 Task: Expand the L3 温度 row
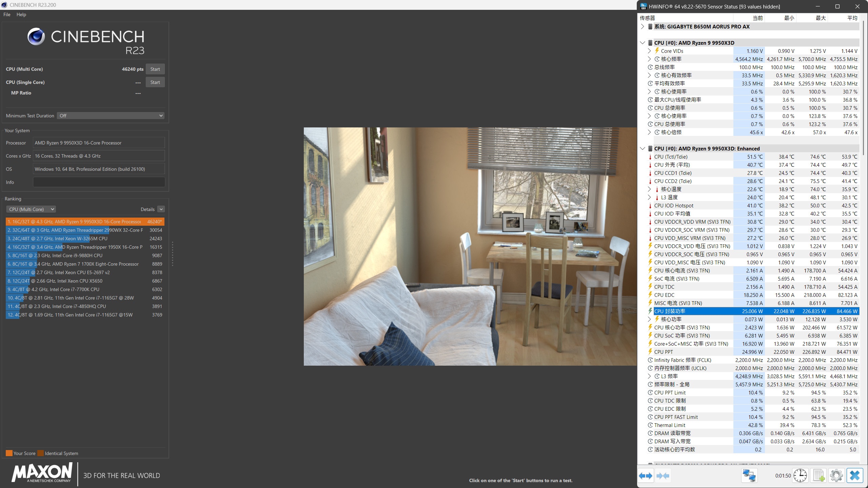(649, 197)
